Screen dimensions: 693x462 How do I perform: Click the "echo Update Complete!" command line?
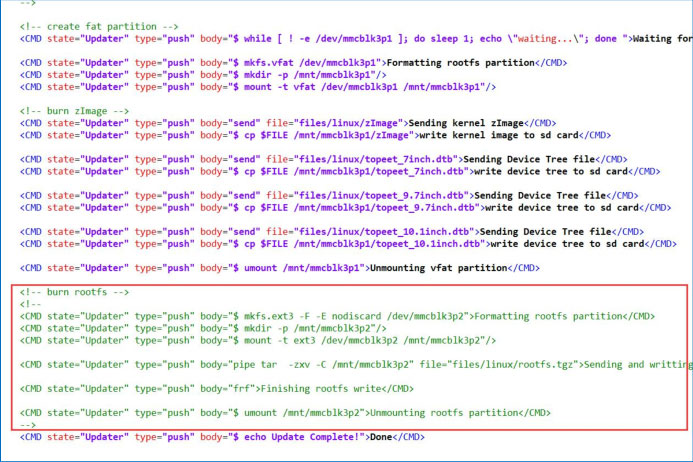pos(300,437)
